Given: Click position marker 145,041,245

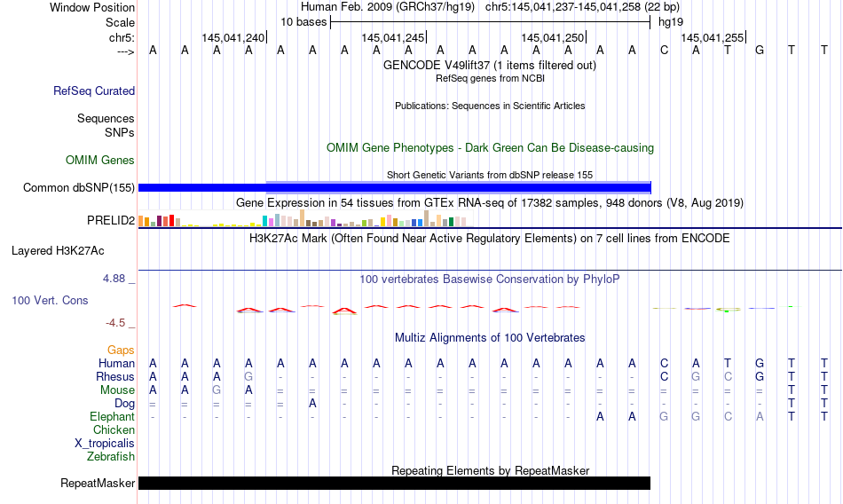Looking at the screenshot, I should tap(394, 37).
